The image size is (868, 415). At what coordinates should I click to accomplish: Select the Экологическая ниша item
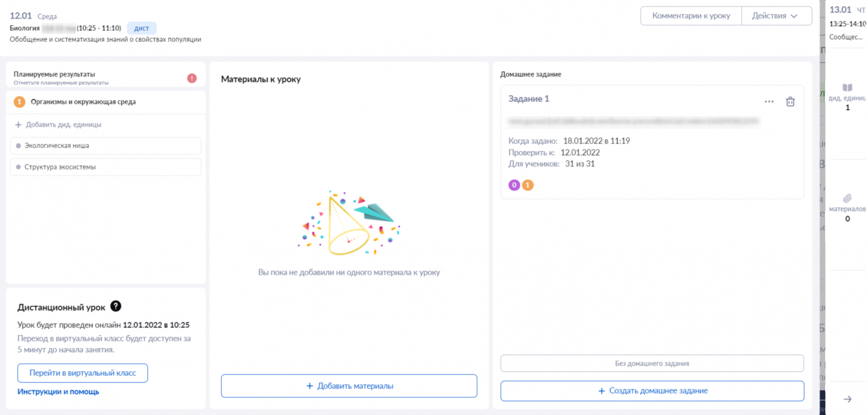106,145
